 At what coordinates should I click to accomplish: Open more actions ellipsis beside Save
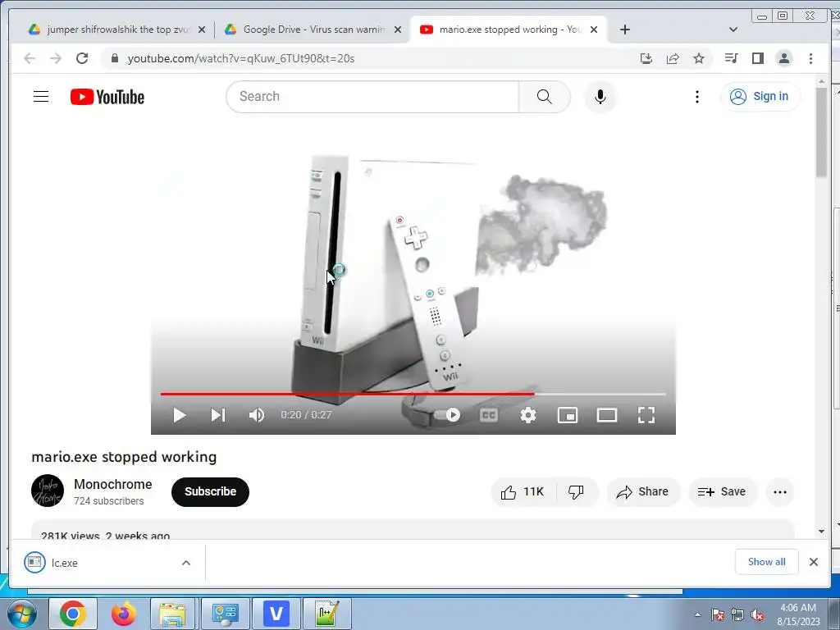[x=779, y=492]
